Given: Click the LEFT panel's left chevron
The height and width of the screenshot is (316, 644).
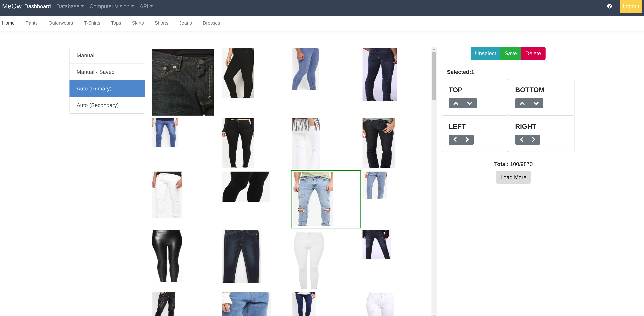Looking at the screenshot, I should coord(455,140).
